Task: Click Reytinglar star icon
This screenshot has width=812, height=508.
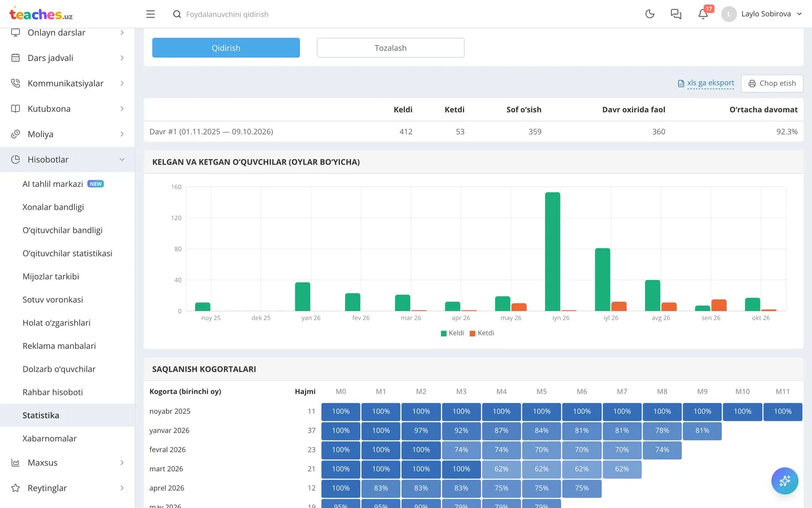Action: coord(16,488)
